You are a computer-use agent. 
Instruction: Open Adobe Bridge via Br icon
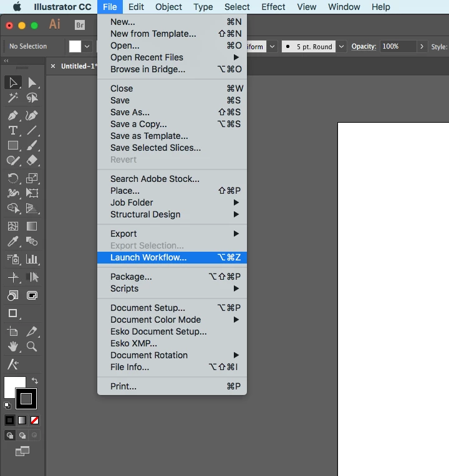click(x=80, y=25)
